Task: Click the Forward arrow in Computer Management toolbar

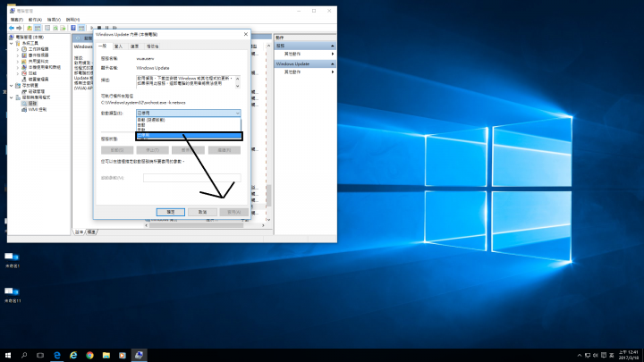Action: [19, 28]
